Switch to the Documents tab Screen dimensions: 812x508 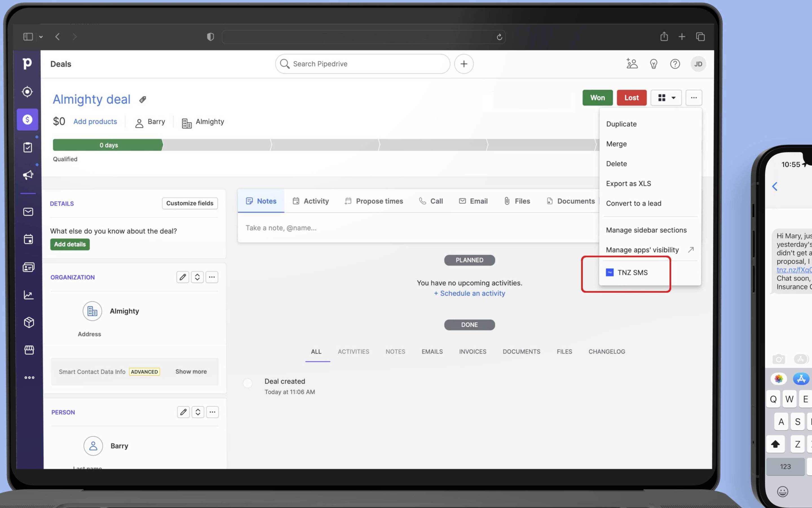click(x=570, y=201)
